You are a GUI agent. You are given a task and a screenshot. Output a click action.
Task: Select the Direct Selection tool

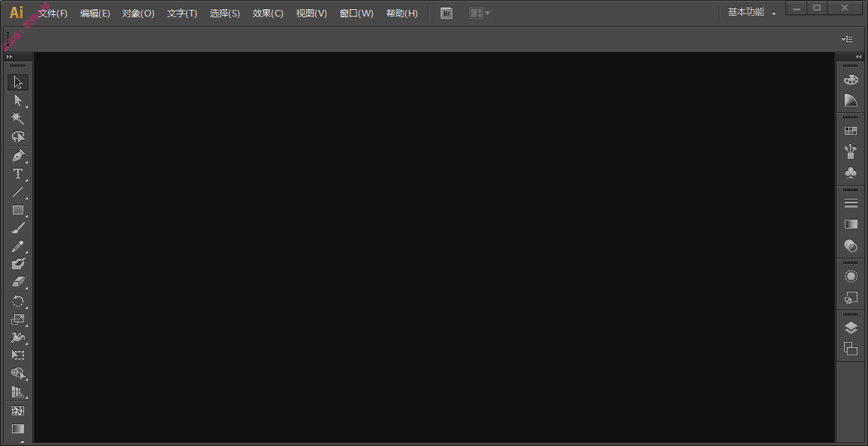[18, 100]
